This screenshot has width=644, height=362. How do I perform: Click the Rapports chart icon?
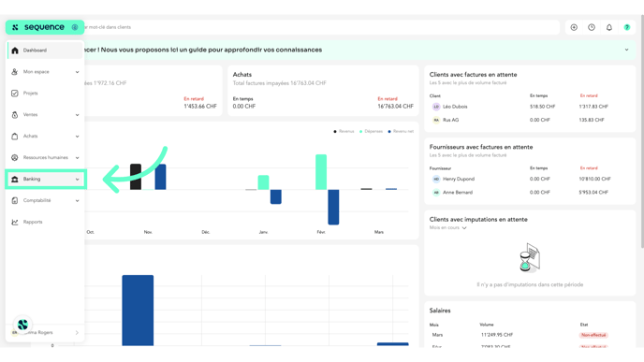(x=15, y=222)
